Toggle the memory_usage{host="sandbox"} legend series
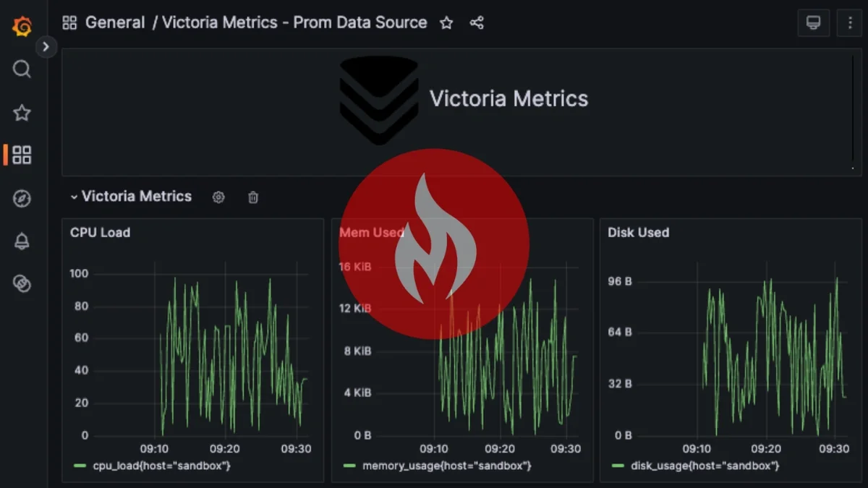Viewport: 868px width, 488px height. pos(447,466)
